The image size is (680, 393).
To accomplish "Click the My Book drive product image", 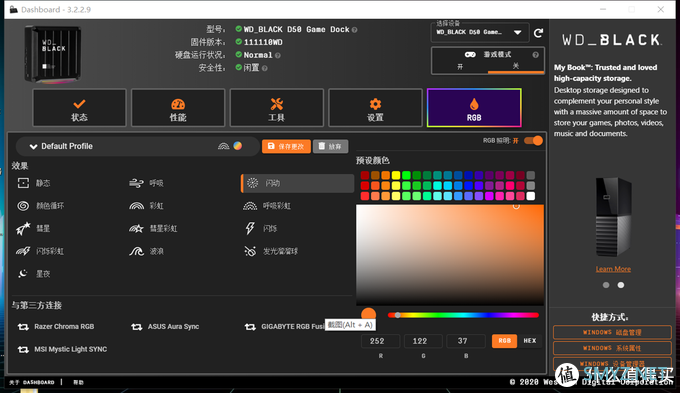I will [x=613, y=216].
